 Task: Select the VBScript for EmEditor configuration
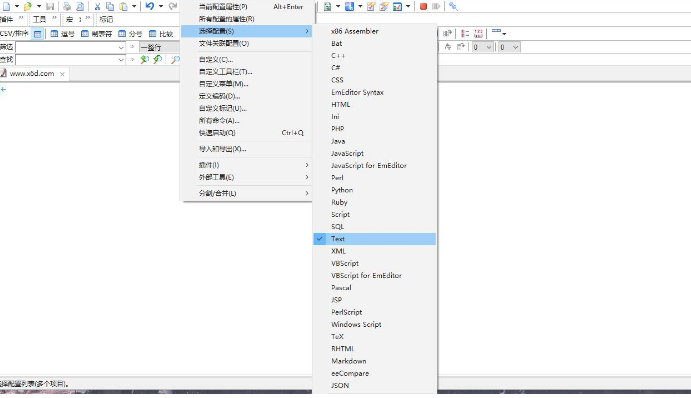click(x=375, y=275)
